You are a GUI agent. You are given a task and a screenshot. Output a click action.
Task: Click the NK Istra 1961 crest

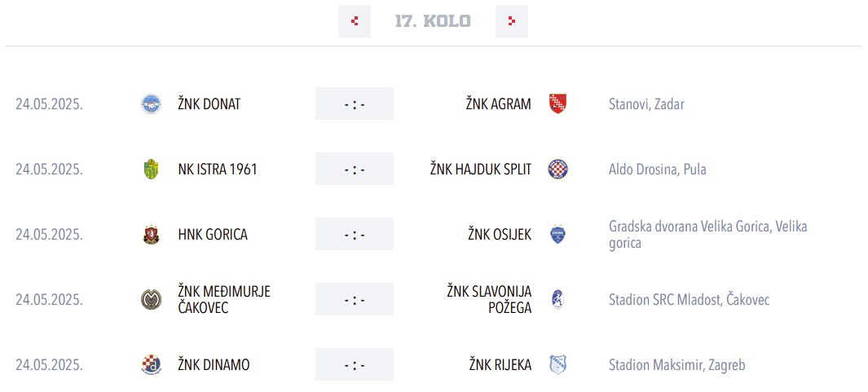tap(152, 170)
